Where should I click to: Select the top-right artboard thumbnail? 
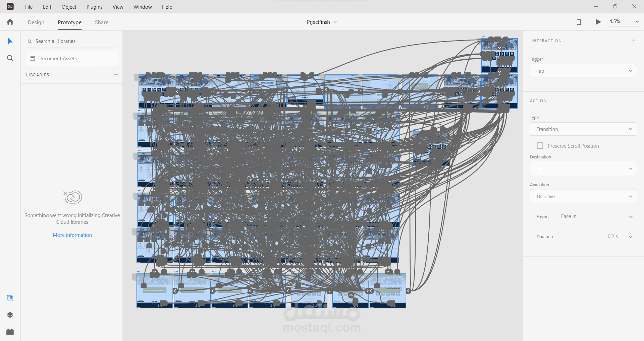499,56
